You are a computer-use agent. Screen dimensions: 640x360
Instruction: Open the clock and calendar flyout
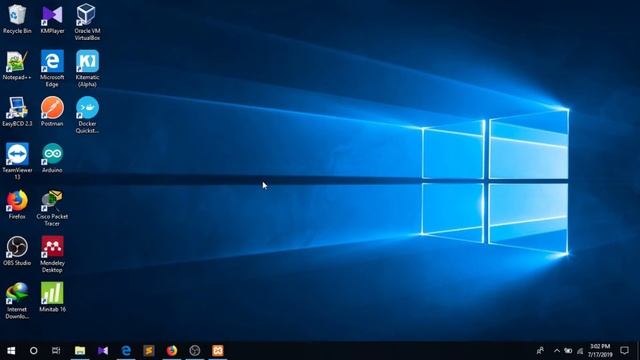[x=600, y=351]
